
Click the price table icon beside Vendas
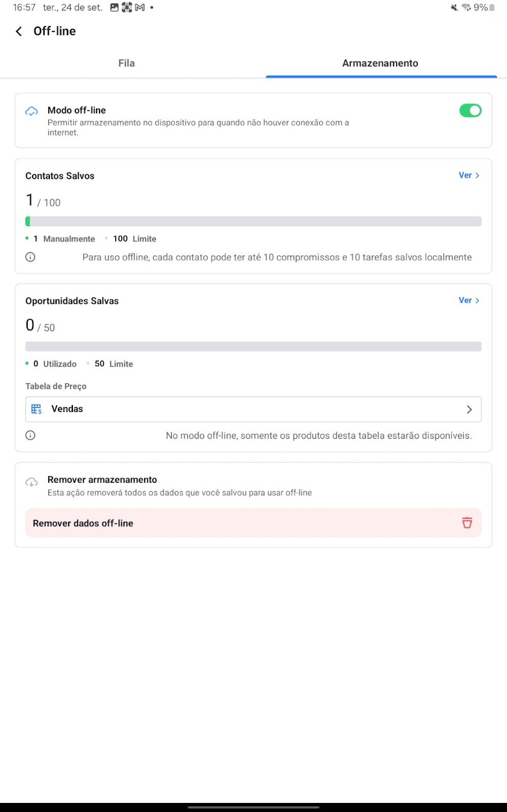(36, 409)
